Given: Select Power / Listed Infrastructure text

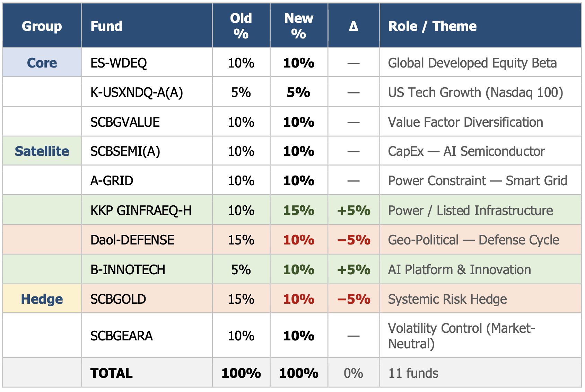Looking at the screenshot, I should 470,210.
